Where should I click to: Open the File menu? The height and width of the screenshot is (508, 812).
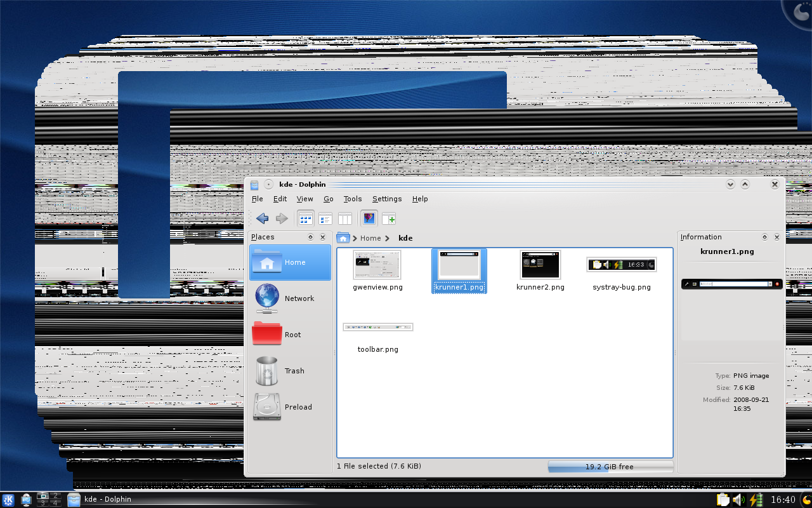click(x=257, y=199)
